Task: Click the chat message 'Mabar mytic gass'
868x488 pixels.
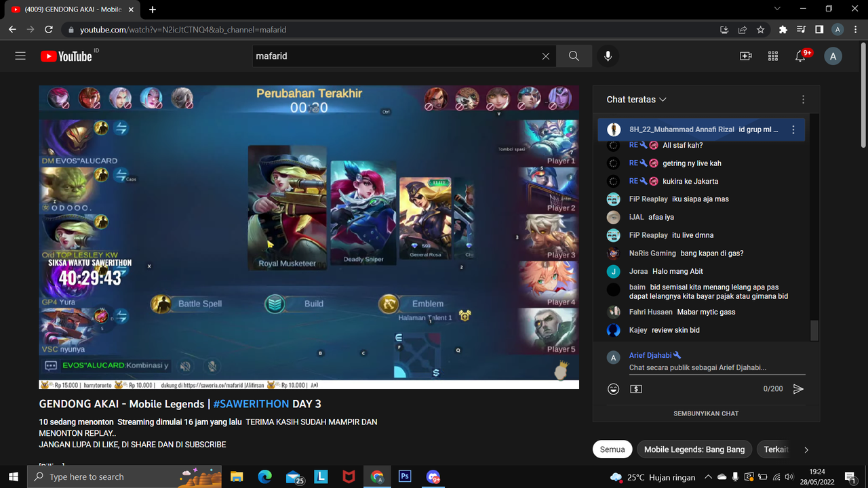Action: 705,312
